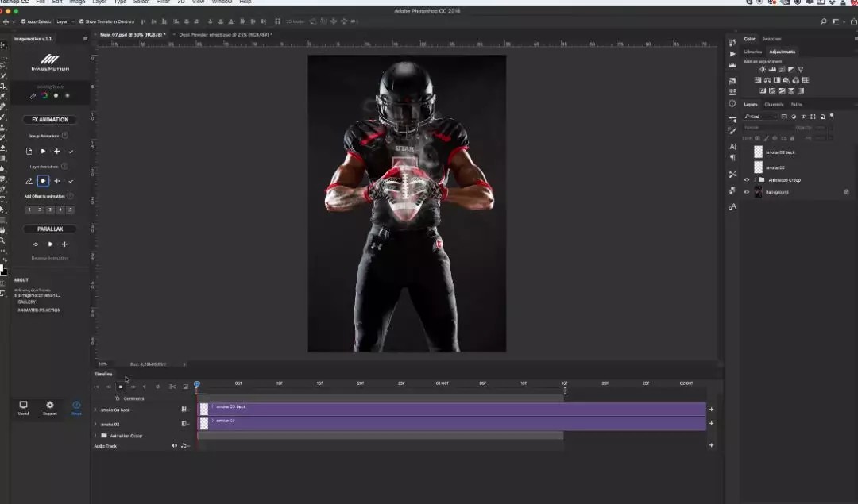858x504 pixels.
Task: Filter layers by type T icon
Action: [x=802, y=117]
